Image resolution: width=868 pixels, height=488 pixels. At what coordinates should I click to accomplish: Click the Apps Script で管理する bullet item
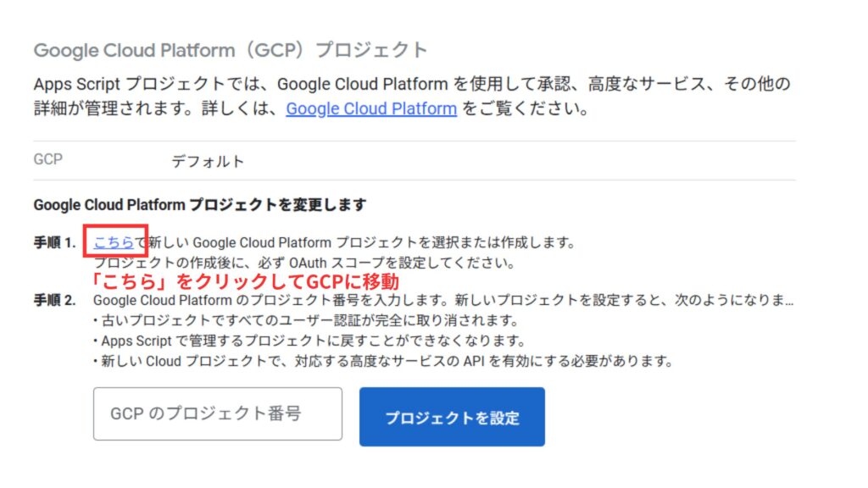[309, 341]
